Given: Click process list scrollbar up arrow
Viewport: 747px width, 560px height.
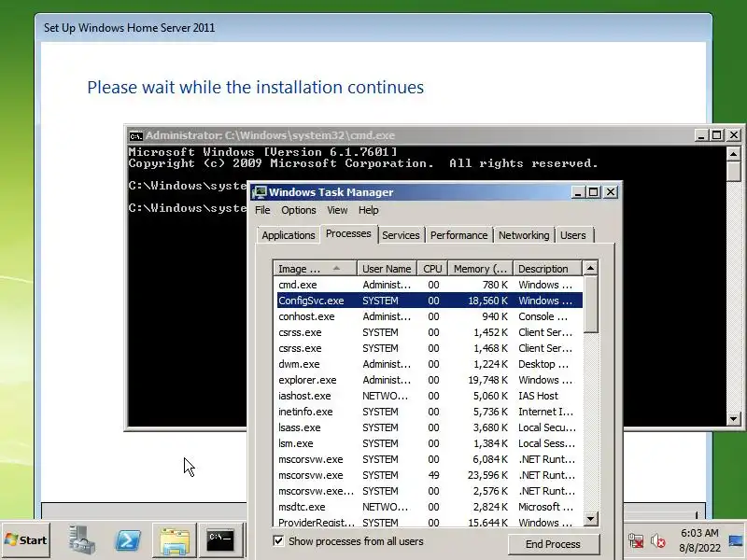Looking at the screenshot, I should pos(590,269).
